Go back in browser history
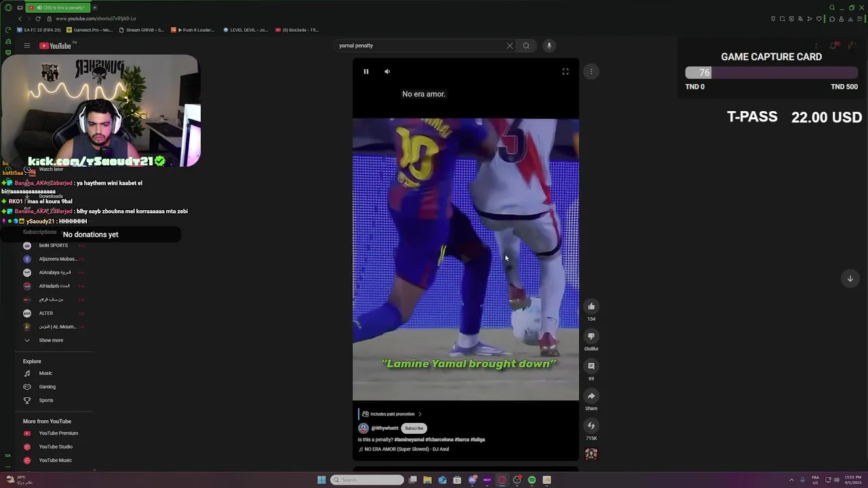 [20, 18]
